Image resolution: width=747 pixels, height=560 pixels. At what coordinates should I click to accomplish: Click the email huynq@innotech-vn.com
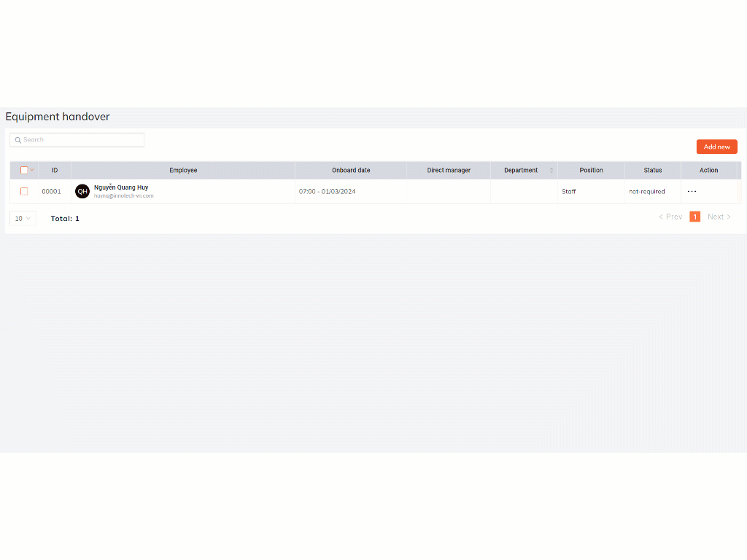(x=124, y=196)
